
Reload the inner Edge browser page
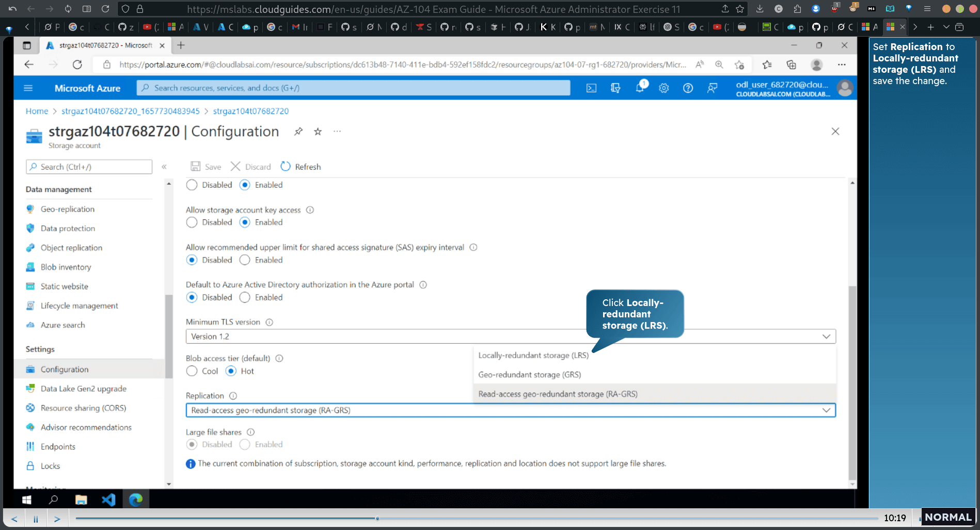[x=77, y=65]
